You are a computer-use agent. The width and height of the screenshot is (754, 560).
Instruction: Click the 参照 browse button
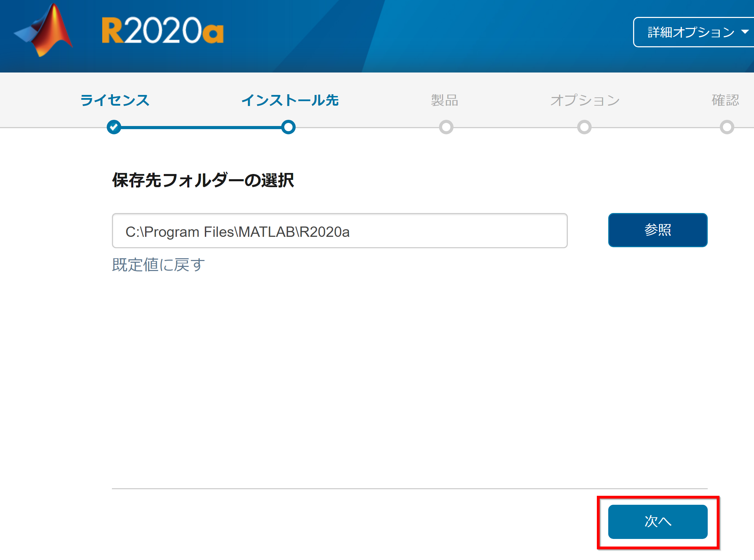[x=658, y=230]
